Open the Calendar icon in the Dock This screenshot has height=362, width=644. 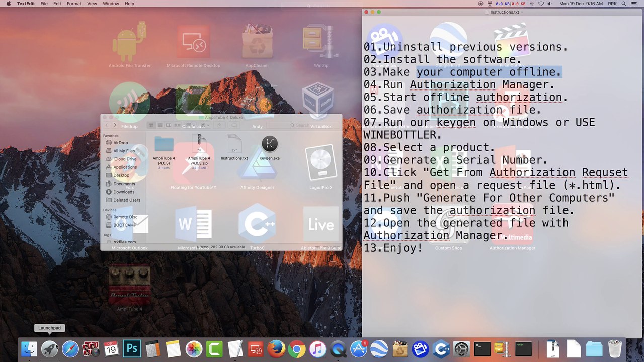tap(111, 349)
